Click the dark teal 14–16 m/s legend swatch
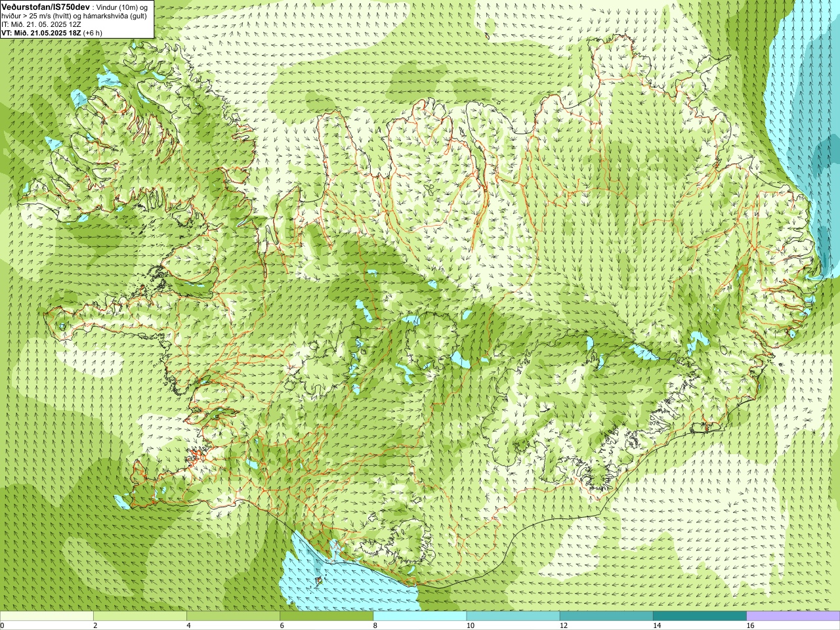840x630 pixels. click(699, 616)
